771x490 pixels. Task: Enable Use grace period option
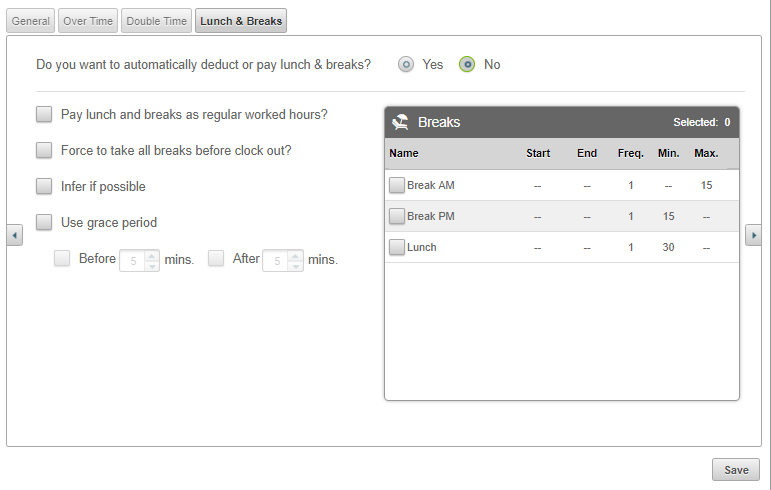point(44,222)
